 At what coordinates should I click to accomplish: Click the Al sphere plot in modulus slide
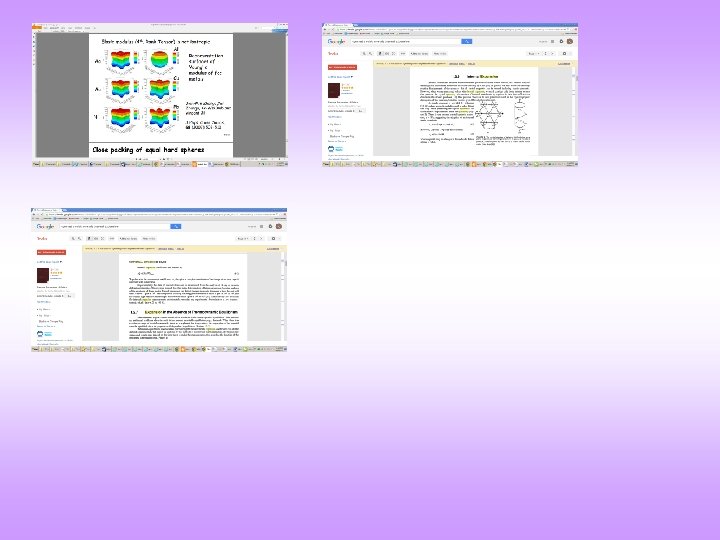click(159, 59)
